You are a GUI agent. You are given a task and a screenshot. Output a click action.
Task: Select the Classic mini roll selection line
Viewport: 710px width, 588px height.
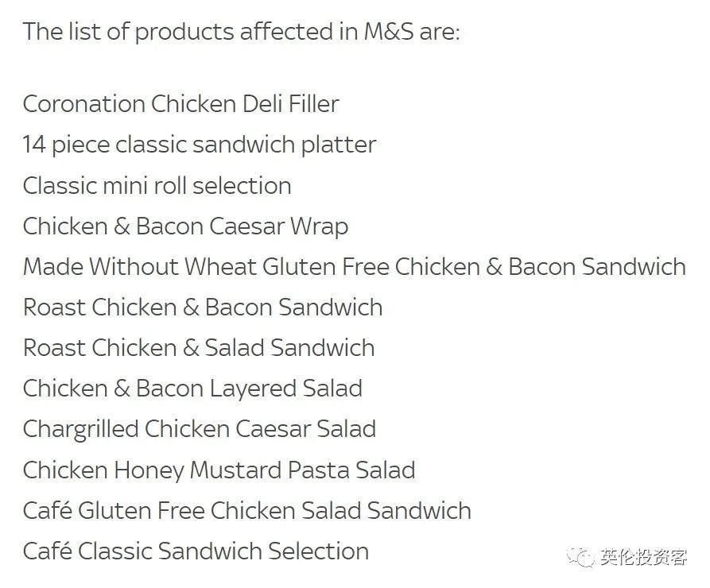pos(157,186)
